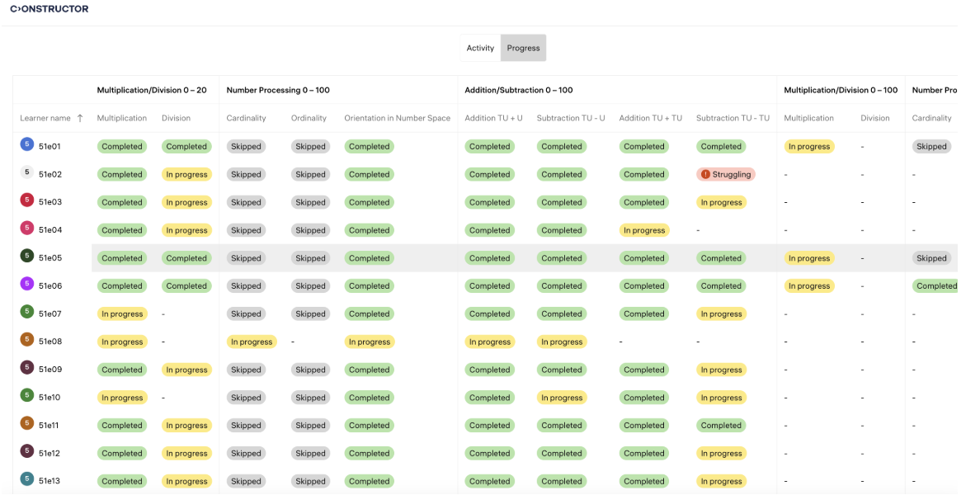This screenshot has width=980, height=495.
Task: Click 51e08's In progress Cardinality badge
Action: [252, 342]
